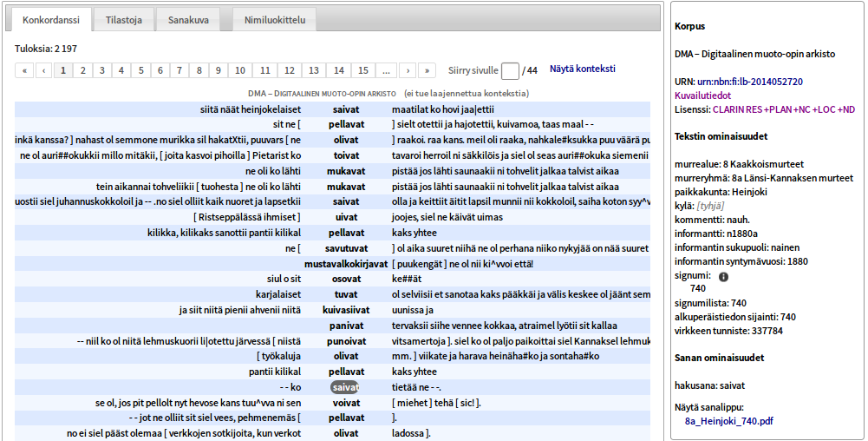Click the signumi info icon
Image resolution: width=868 pixels, height=441 pixels.
click(723, 276)
